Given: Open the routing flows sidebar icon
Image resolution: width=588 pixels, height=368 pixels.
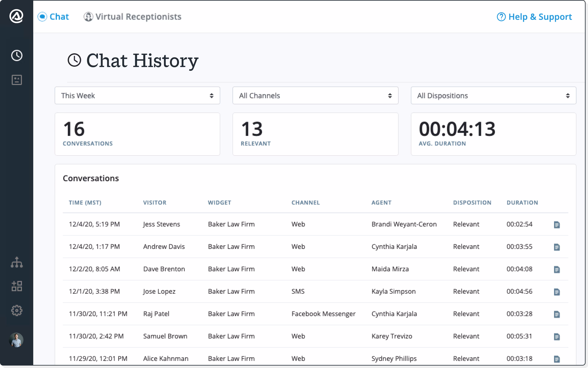Looking at the screenshot, I should coord(17,262).
